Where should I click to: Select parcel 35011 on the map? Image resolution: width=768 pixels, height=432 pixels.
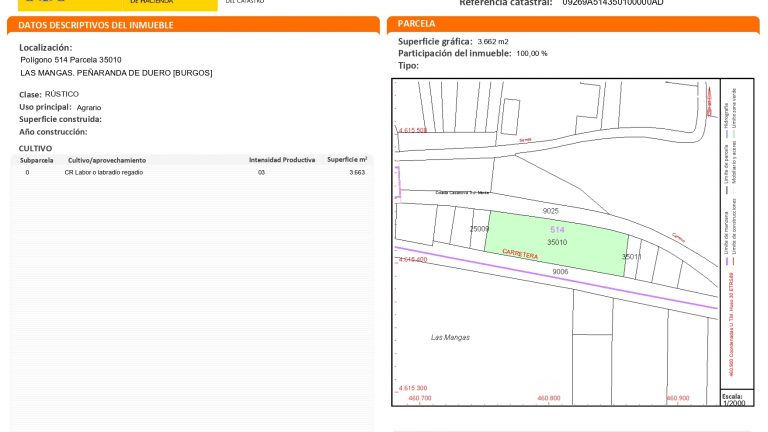click(631, 257)
